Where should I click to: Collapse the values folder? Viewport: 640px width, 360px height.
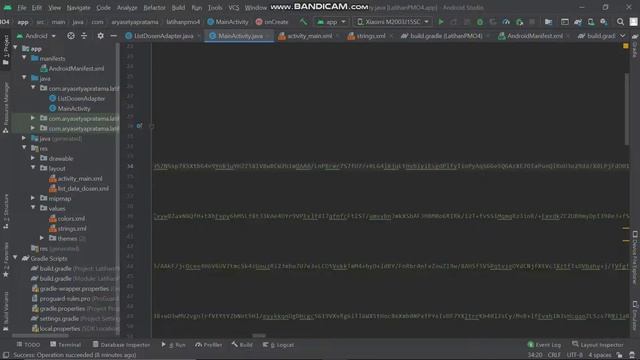[33, 208]
